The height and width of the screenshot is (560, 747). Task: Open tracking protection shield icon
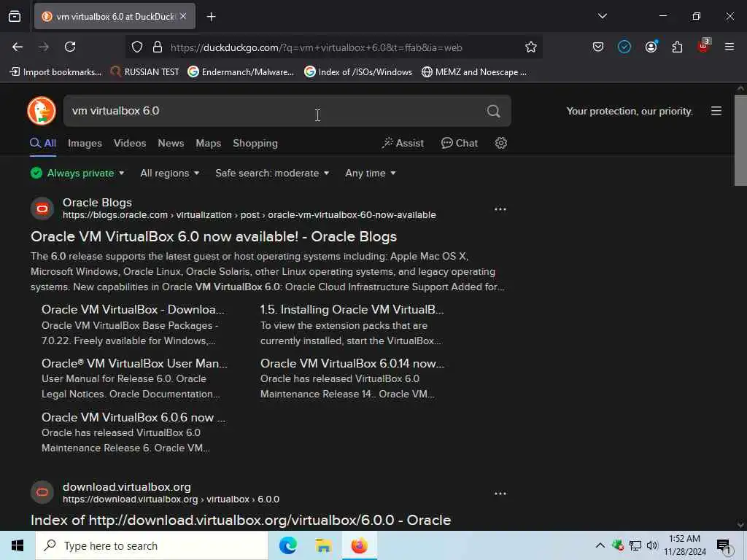[x=137, y=47]
